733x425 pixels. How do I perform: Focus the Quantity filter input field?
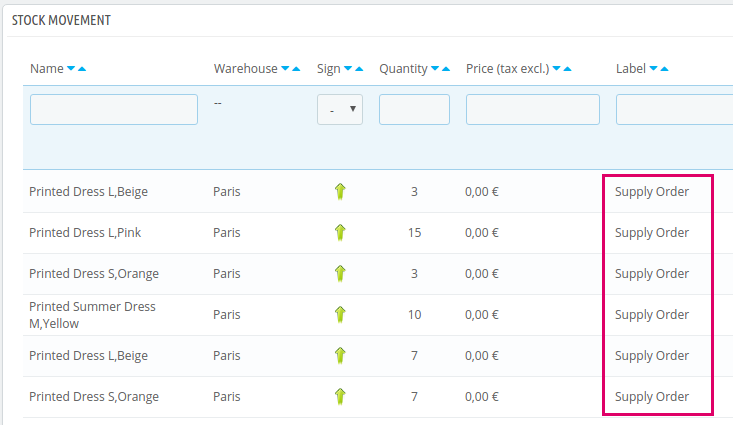pyautogui.click(x=414, y=109)
